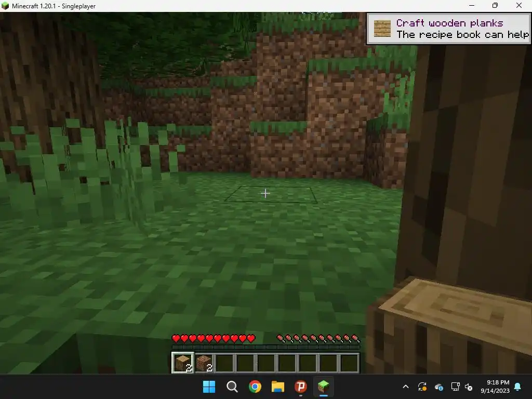Open Windows taskbar search
The width and height of the screenshot is (532, 399).
[232, 387]
